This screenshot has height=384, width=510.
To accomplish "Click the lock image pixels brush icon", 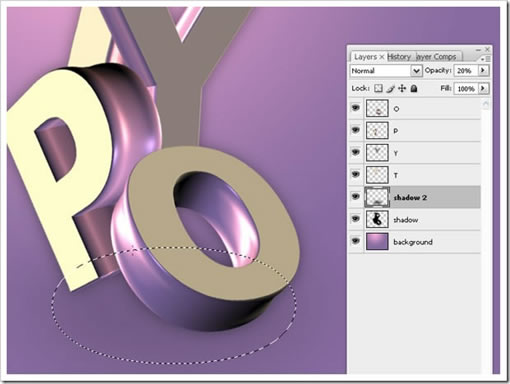I will (390, 89).
